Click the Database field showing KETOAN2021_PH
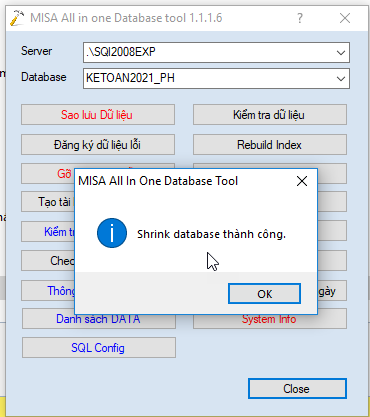This screenshot has width=370, height=417. coord(216,78)
